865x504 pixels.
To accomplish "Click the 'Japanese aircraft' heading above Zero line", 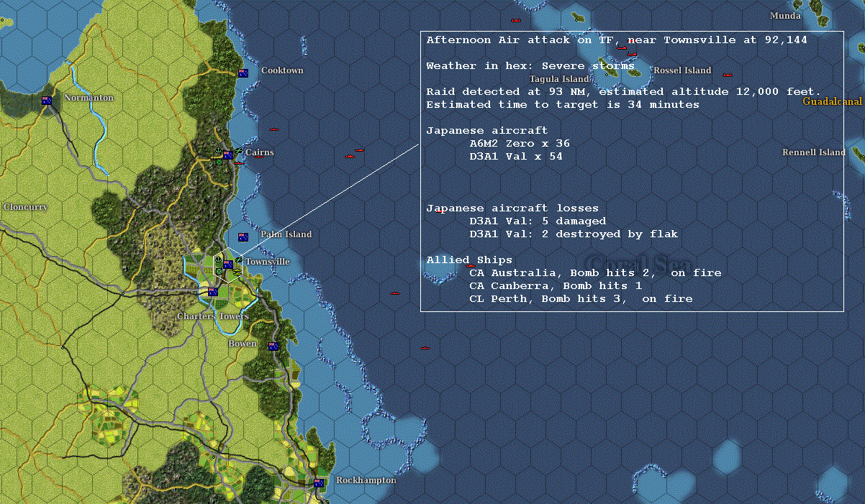I will 487,131.
